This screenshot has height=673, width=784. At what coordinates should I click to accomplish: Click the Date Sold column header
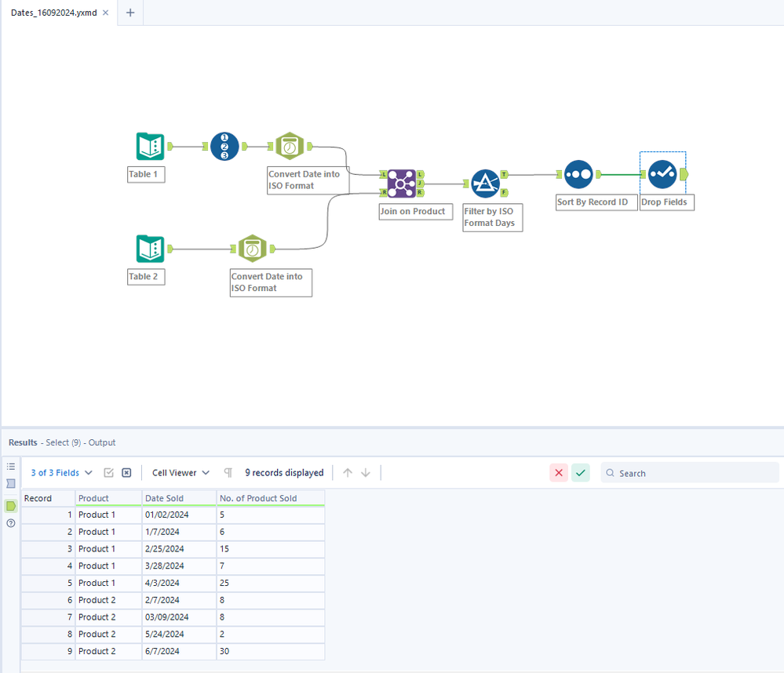180,498
